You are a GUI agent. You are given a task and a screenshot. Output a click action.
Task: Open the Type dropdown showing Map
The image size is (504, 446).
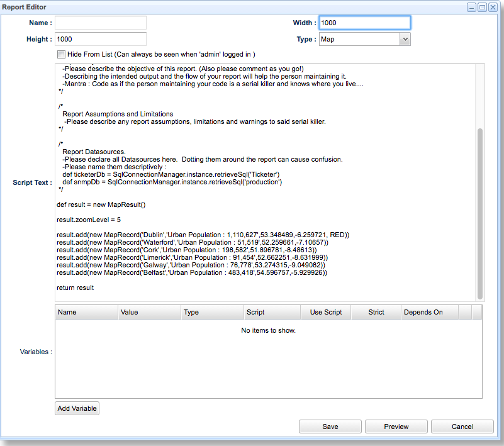(x=405, y=39)
